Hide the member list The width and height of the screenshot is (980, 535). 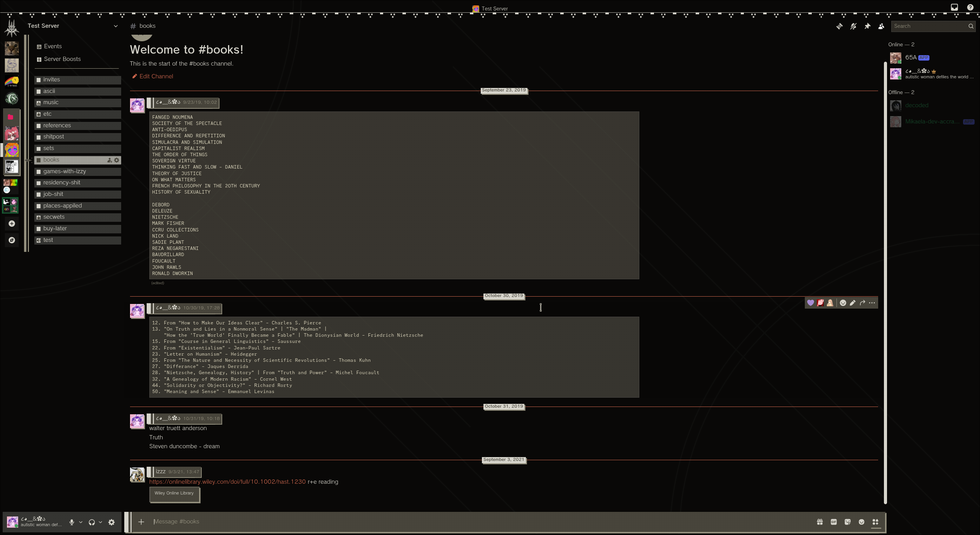881,26
